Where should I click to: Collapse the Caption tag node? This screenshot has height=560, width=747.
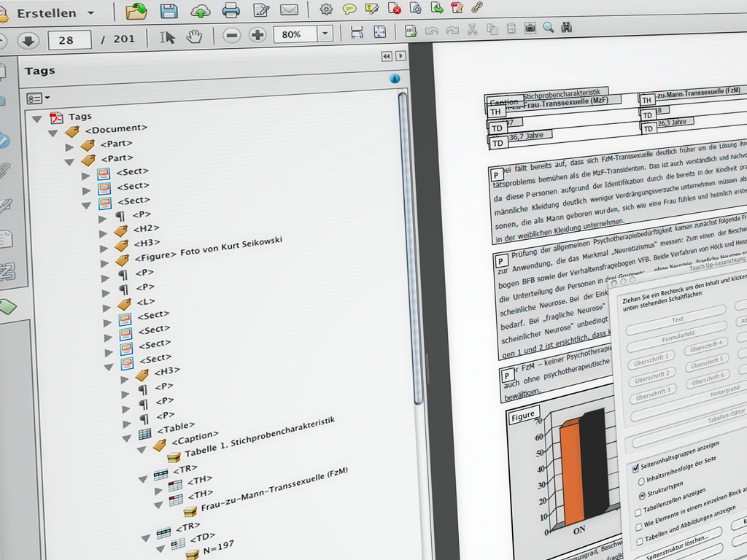click(142, 449)
